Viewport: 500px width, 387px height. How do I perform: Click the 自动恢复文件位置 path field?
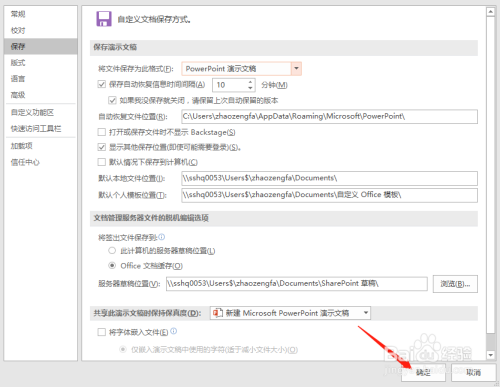tap(329, 116)
